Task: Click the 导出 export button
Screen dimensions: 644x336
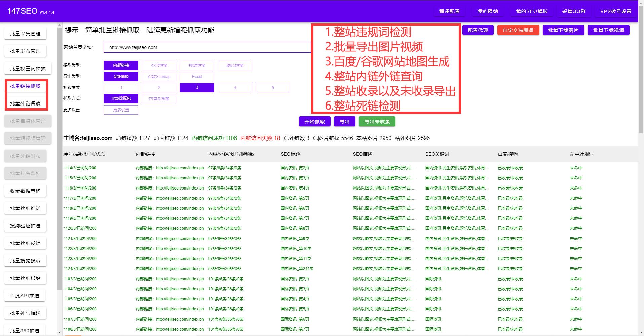Action: [x=344, y=121]
